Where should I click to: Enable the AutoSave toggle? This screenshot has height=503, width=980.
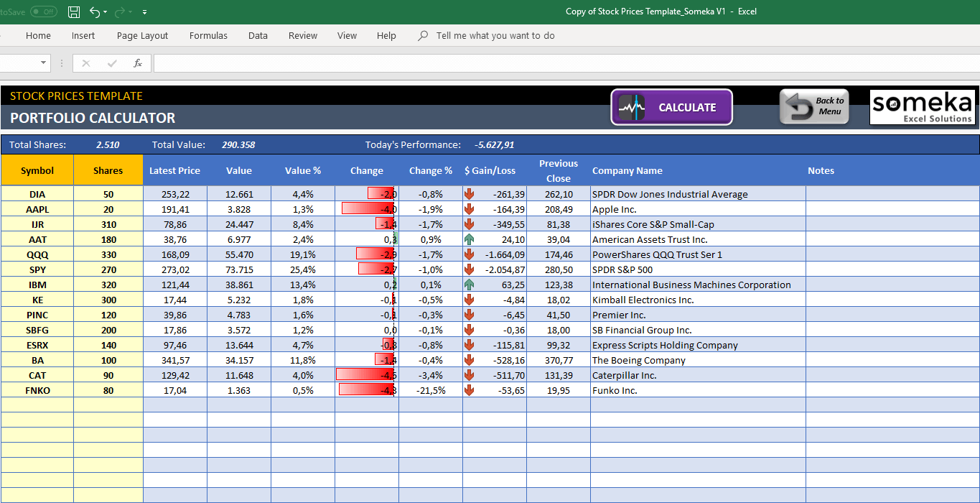[x=45, y=12]
